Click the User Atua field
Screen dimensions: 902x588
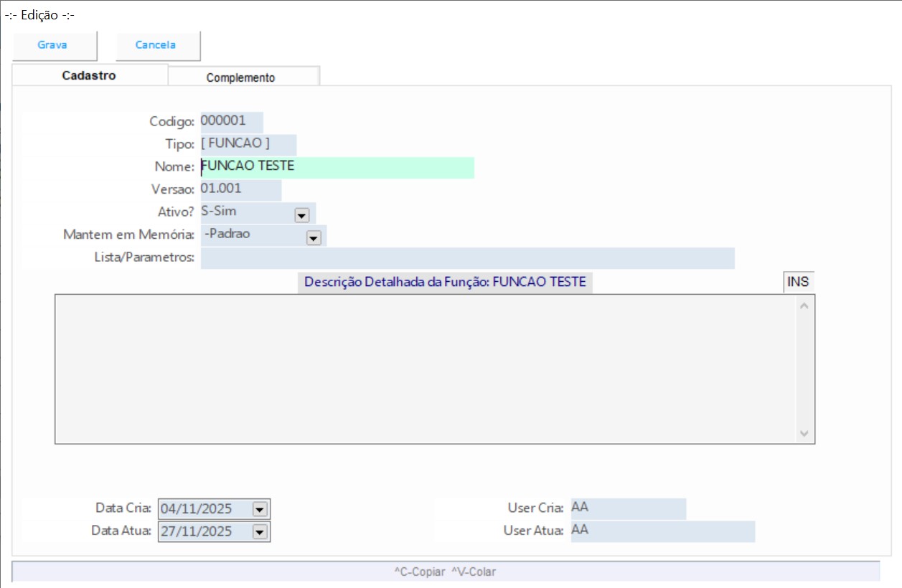point(662,531)
